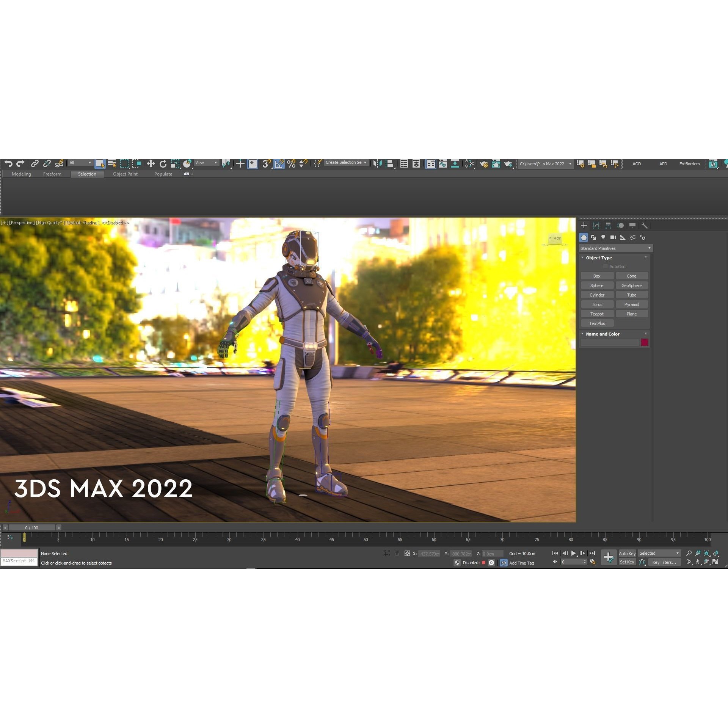Click the Render Production teapot icon
This screenshot has width=728, height=728.
click(508, 163)
